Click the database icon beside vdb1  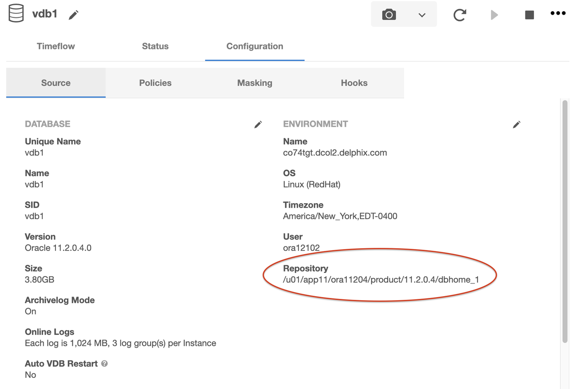[15, 13]
